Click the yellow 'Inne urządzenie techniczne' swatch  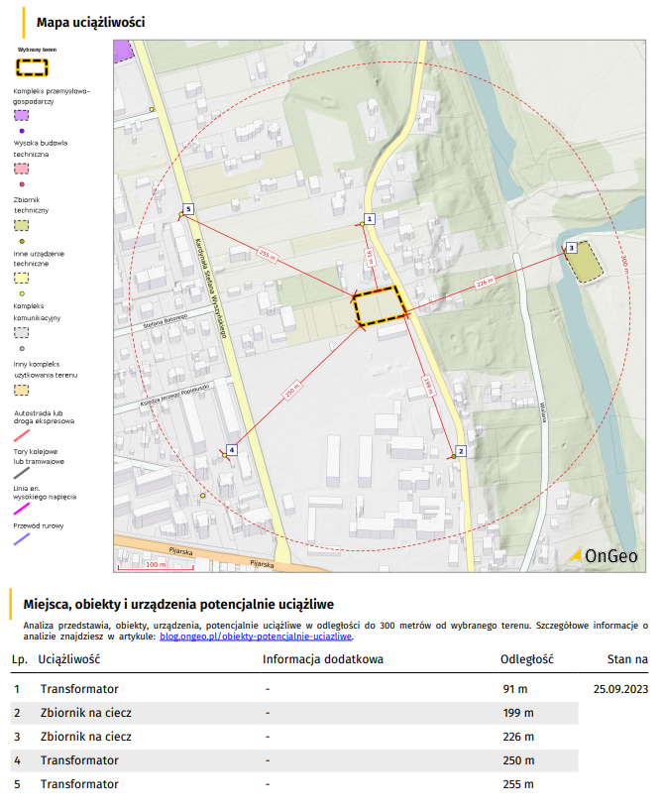coord(21,278)
